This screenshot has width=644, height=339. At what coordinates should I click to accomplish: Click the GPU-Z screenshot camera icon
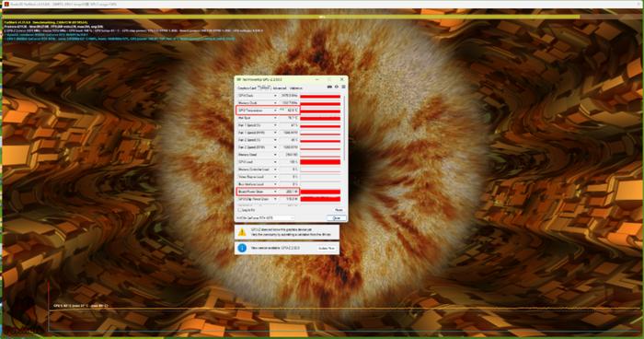click(329, 87)
